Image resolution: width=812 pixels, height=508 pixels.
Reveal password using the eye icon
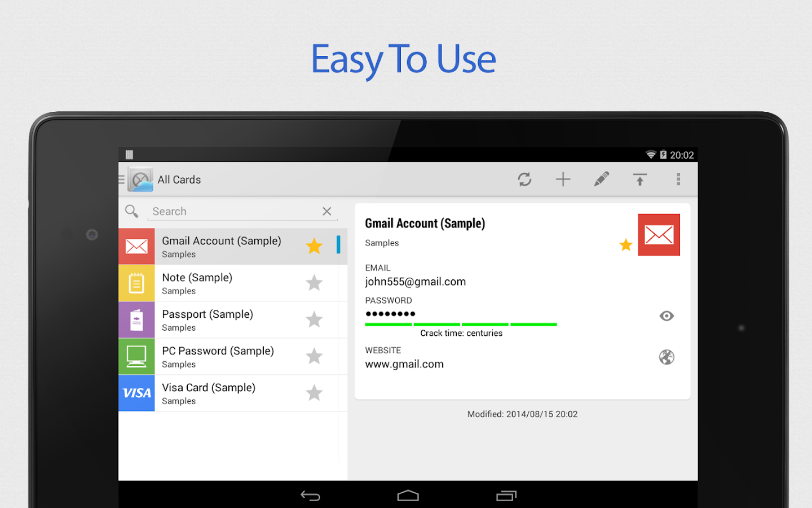(667, 316)
